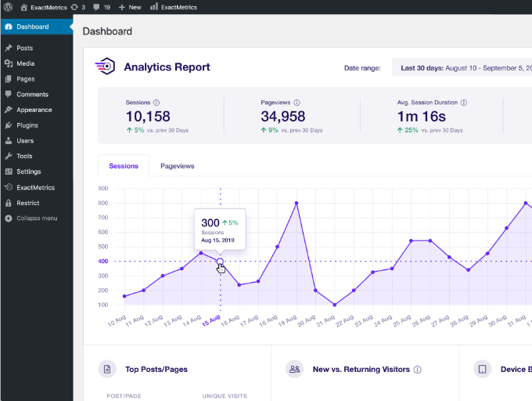Go to ExactMetrics in the sidebar

click(35, 188)
